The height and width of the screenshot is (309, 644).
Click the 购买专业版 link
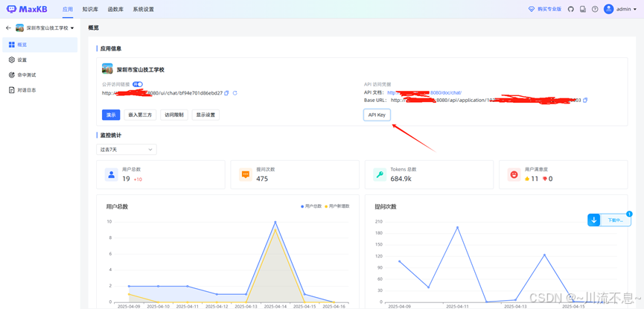549,9
